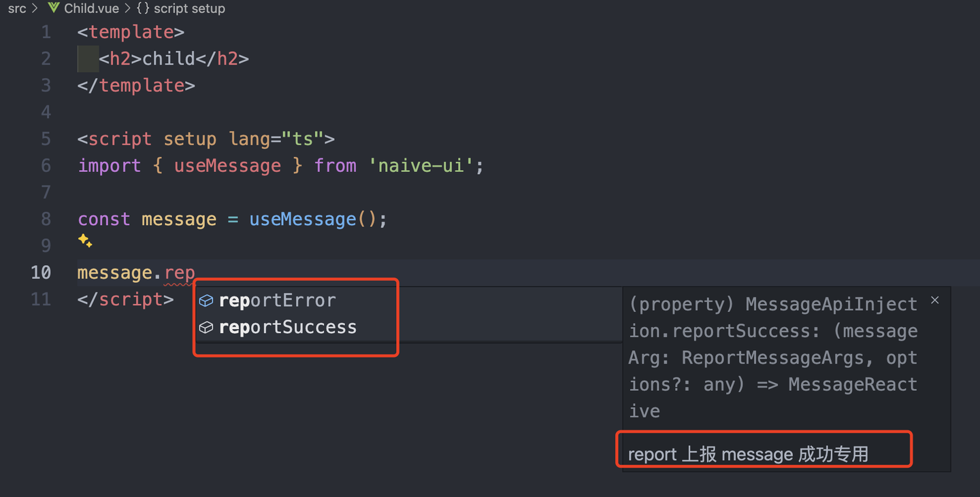Click the message constant declaration
This screenshot has width=980, height=497.
(178, 219)
